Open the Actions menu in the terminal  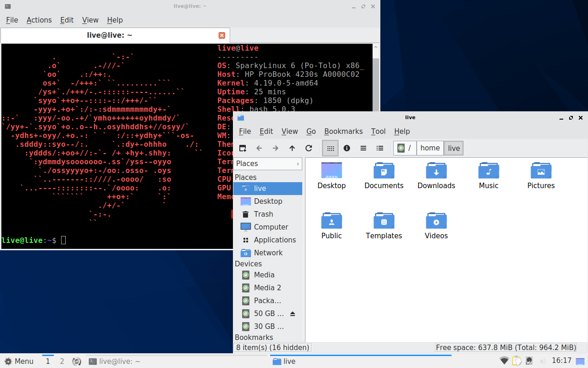[x=39, y=20]
